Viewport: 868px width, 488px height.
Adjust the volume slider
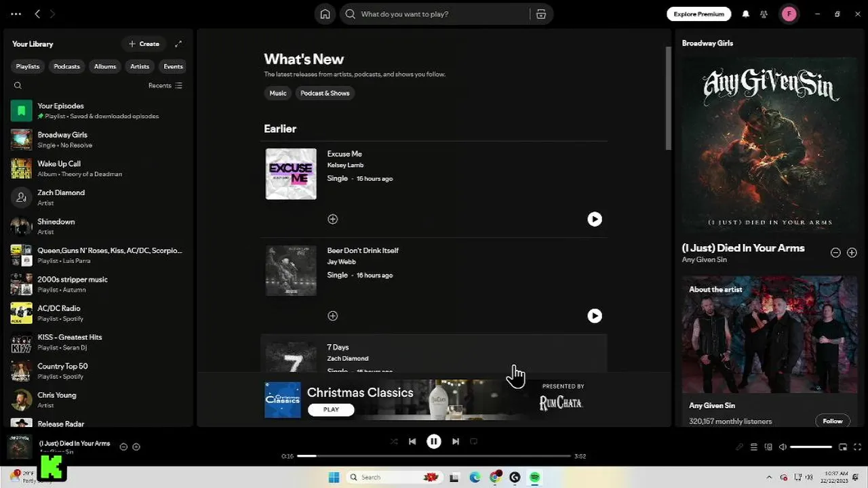(811, 447)
